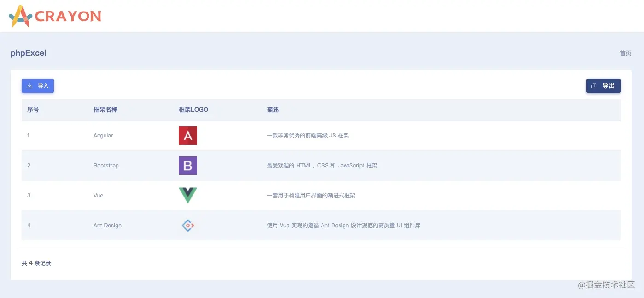Click the 导入 import button

(38, 86)
